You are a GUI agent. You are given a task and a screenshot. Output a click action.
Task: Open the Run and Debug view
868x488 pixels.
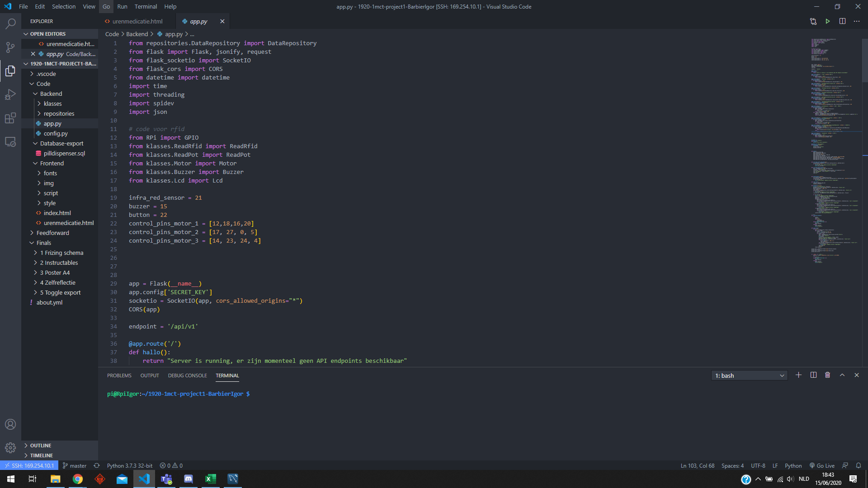pos(10,94)
